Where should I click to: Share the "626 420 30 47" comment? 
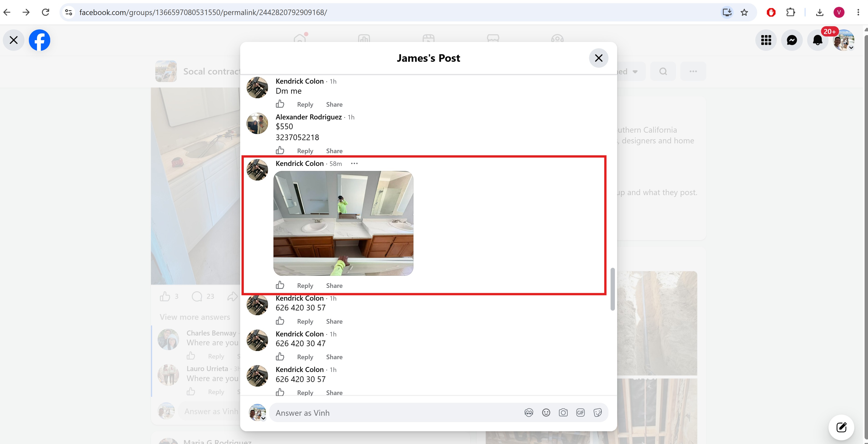pyautogui.click(x=334, y=357)
